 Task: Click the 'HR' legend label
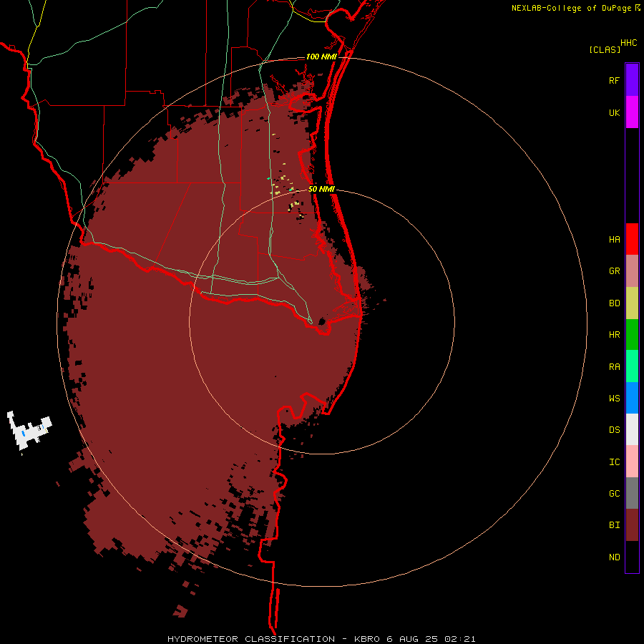614,335
